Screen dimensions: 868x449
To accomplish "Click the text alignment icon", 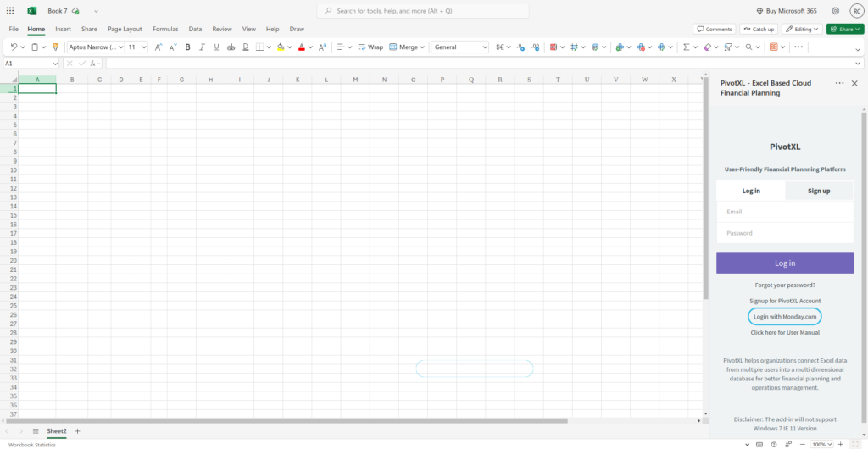I will pyautogui.click(x=341, y=47).
